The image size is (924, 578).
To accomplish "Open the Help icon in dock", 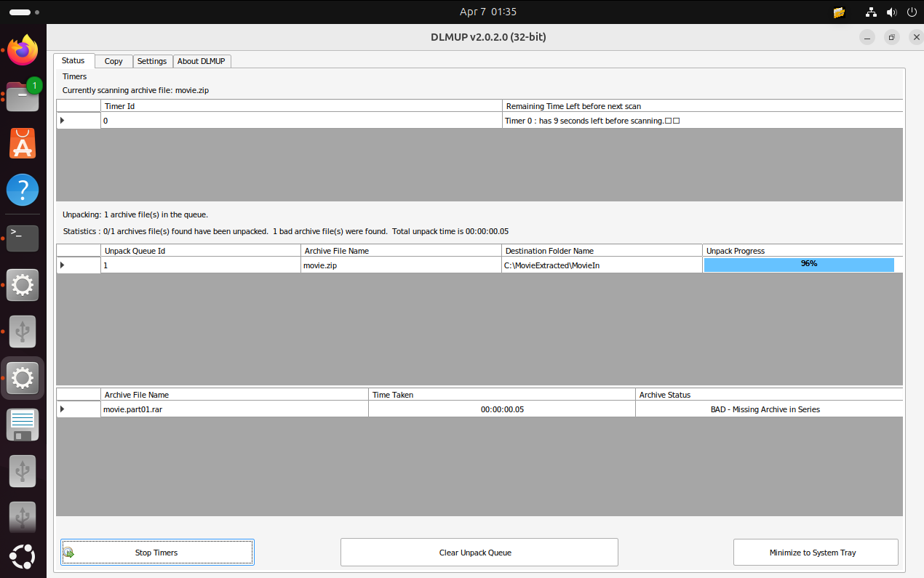I will [x=23, y=190].
